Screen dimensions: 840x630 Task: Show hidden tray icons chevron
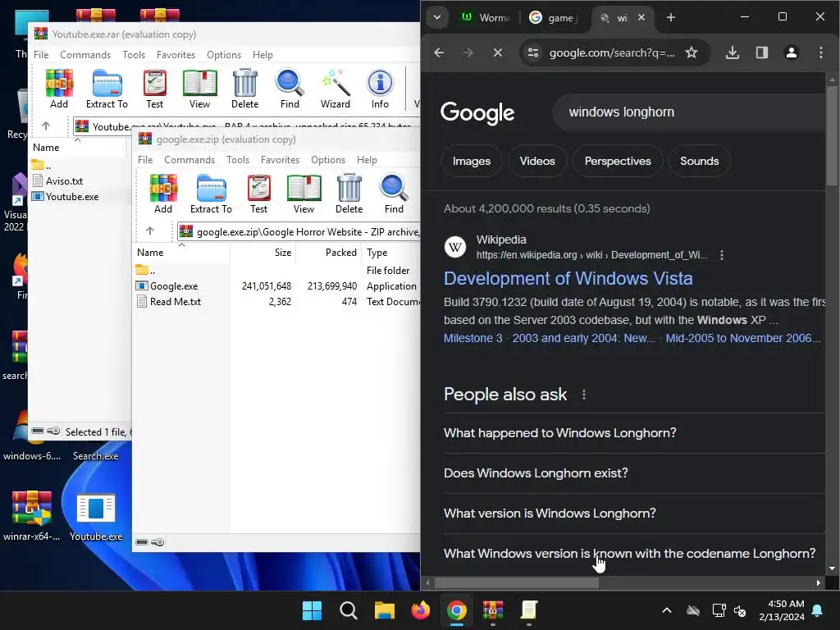(667, 610)
